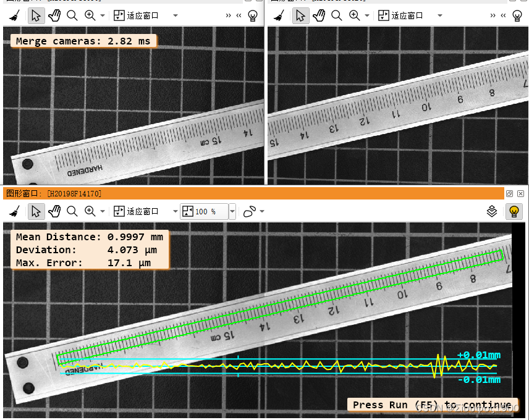Toggle the lightbulb in the upper-right graphics window
Viewport: 529px width, 420px height.
pos(517,15)
